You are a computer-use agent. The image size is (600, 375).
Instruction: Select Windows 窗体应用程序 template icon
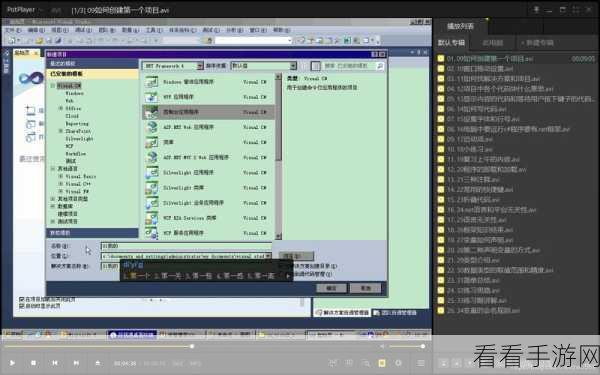tap(152, 82)
